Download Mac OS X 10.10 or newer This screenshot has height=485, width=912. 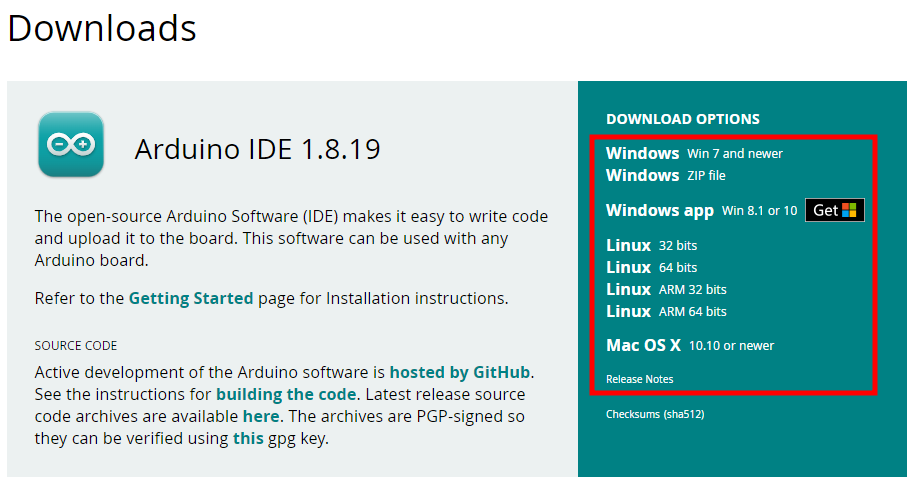pos(690,345)
